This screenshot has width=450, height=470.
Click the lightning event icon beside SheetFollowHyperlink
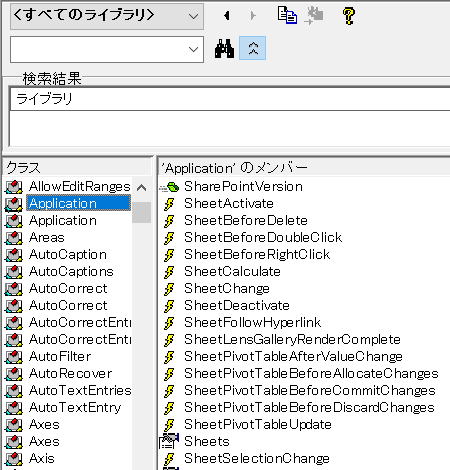tap(169, 323)
